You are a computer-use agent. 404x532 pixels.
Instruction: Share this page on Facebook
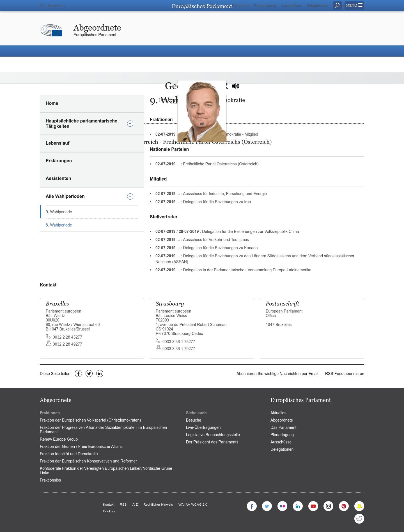point(79,373)
